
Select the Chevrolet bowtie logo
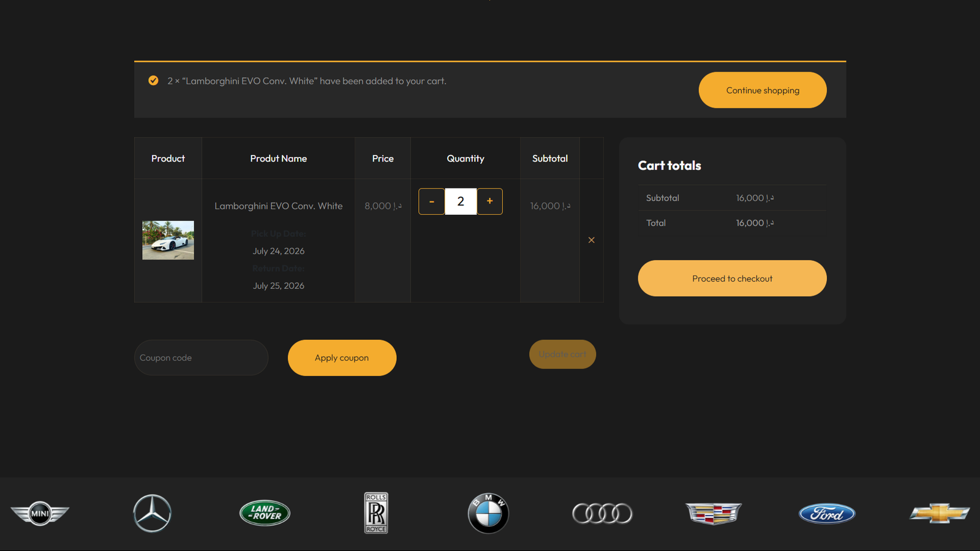coord(940,513)
